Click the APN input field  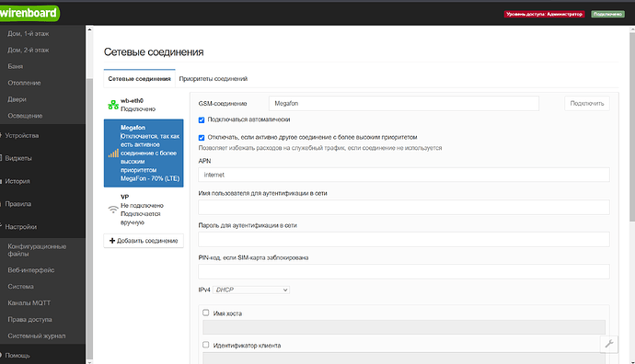point(404,175)
